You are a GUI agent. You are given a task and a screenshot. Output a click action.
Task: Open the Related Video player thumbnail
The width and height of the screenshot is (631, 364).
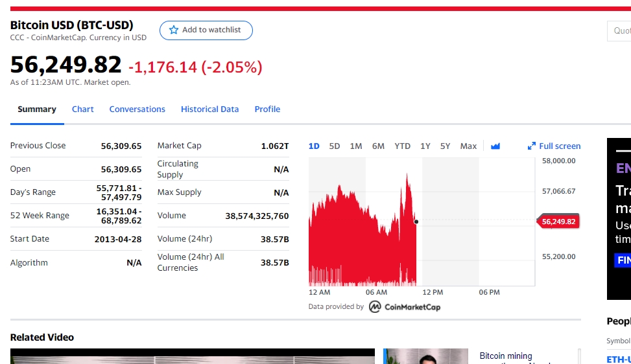(193, 356)
